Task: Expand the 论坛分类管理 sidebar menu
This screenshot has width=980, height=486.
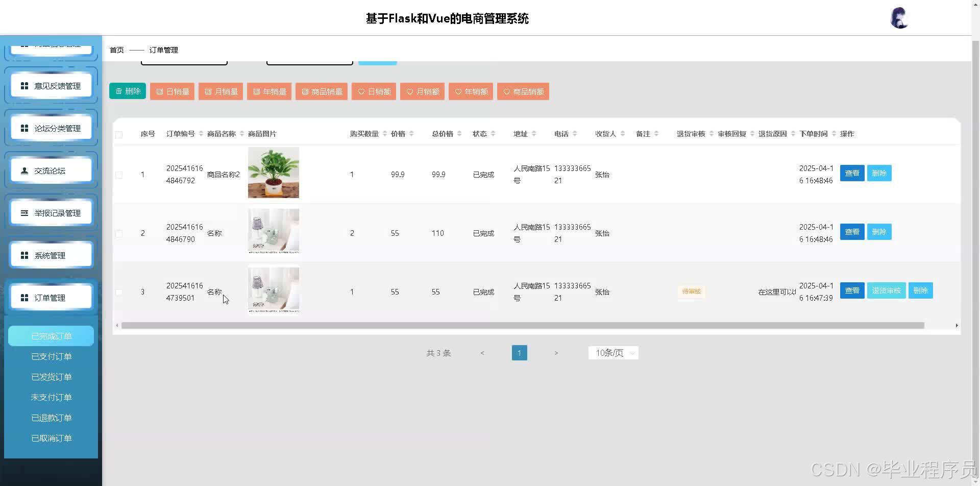Action: pos(51,128)
